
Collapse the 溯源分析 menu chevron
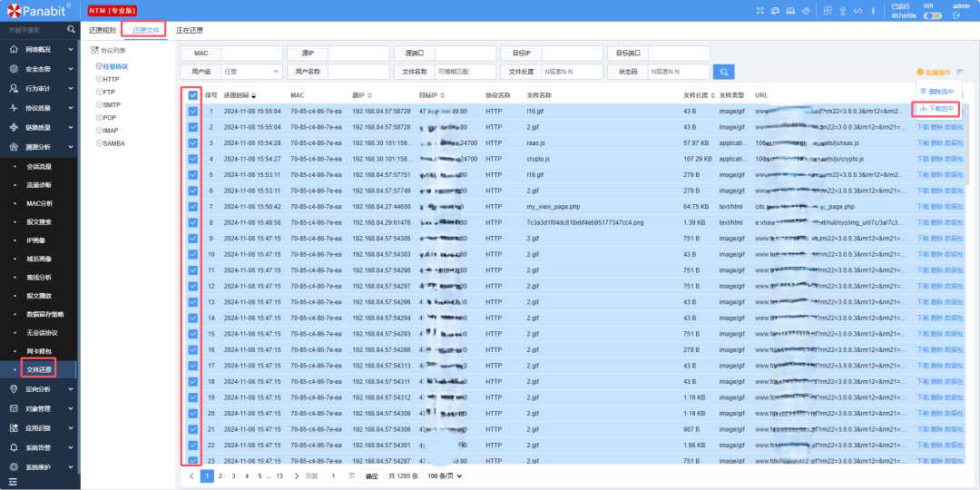71,147
